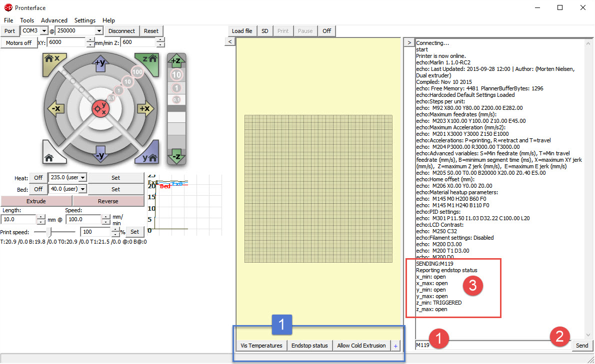Click the power Off button
Image resolution: width=595 pixels, height=364 pixels.
point(326,31)
